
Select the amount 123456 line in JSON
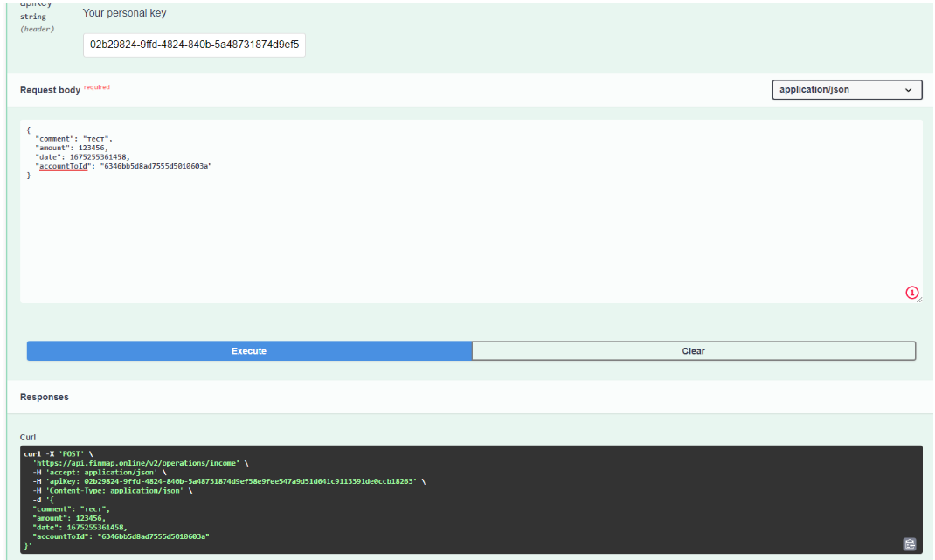[70, 147]
